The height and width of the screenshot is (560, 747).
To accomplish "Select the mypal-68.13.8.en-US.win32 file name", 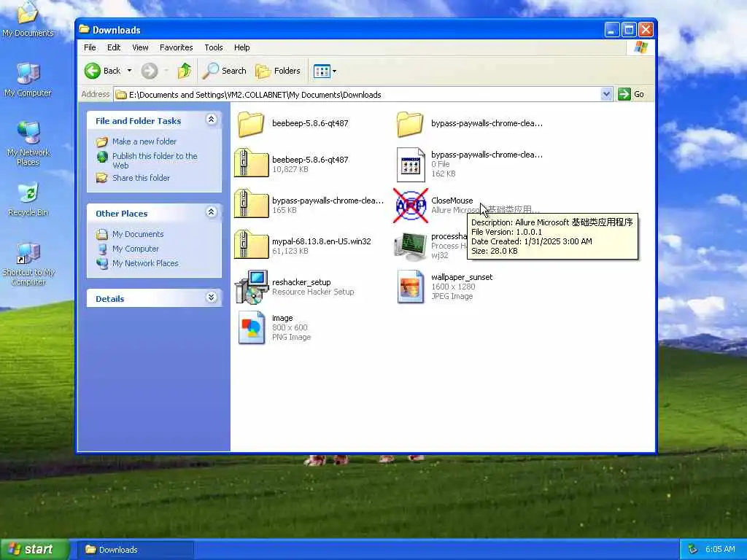I will [321, 241].
